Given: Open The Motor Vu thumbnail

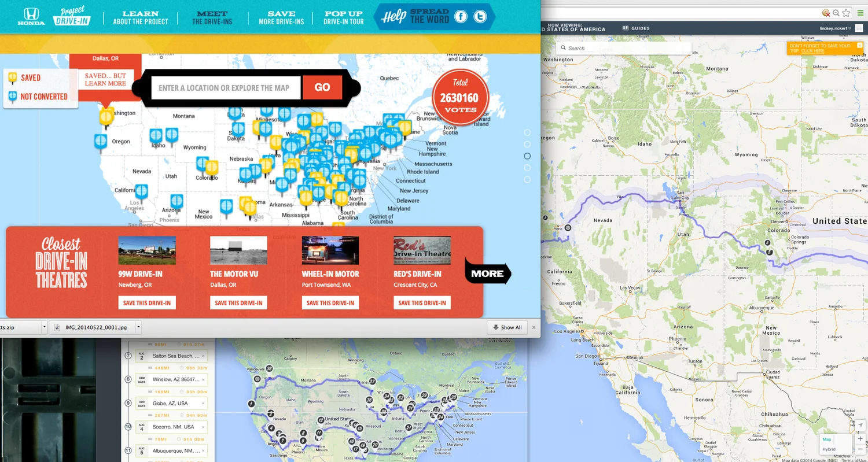Looking at the screenshot, I should [x=238, y=250].
